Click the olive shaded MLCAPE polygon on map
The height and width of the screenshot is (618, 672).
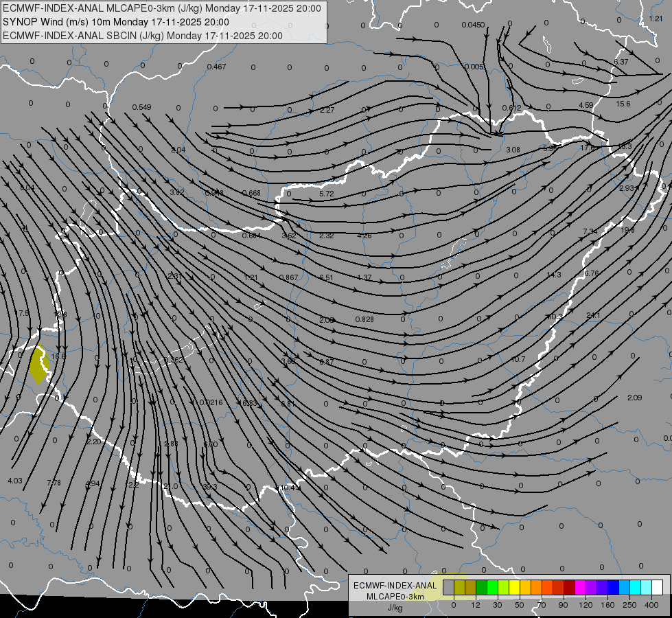[39, 365]
